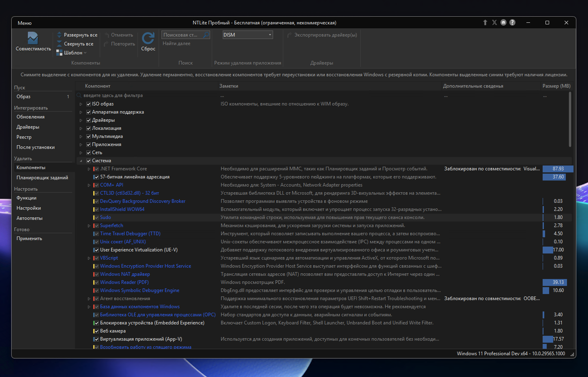This screenshot has width=588, height=377.
Task: Click Применить in the sidebar
Action: [29, 238]
